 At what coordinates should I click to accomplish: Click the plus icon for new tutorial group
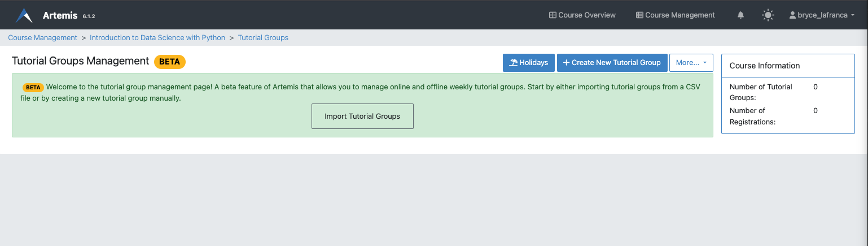[566, 63]
